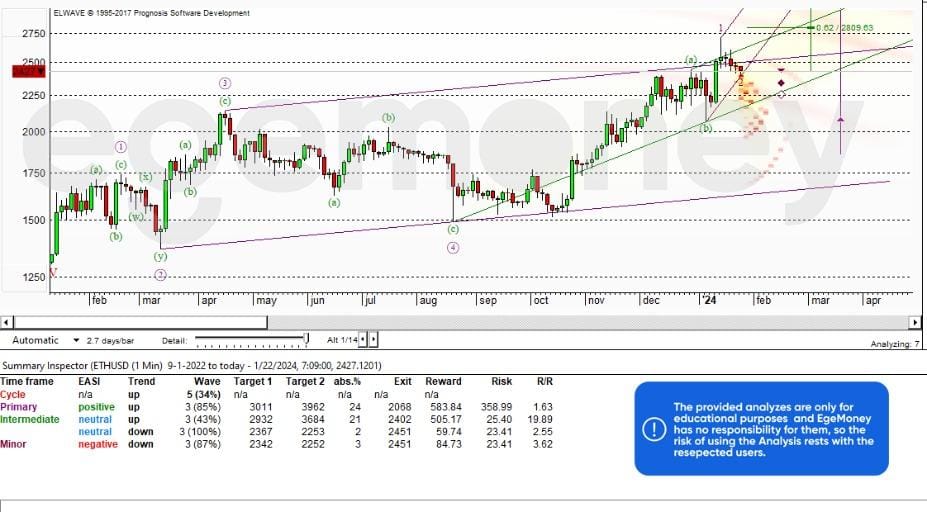The width and height of the screenshot is (927, 512).
Task: Click the purple diamond target marker
Action: 780,82
